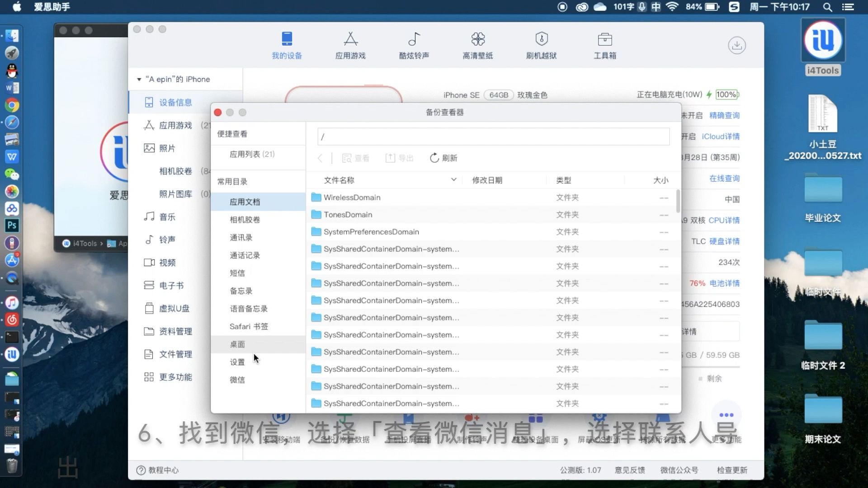The width and height of the screenshot is (868, 488).
Task: Click the back arrow in backup viewer
Action: click(x=320, y=158)
